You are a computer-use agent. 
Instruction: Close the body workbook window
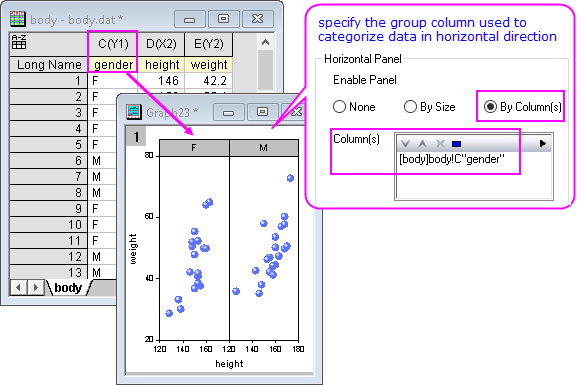point(258,19)
